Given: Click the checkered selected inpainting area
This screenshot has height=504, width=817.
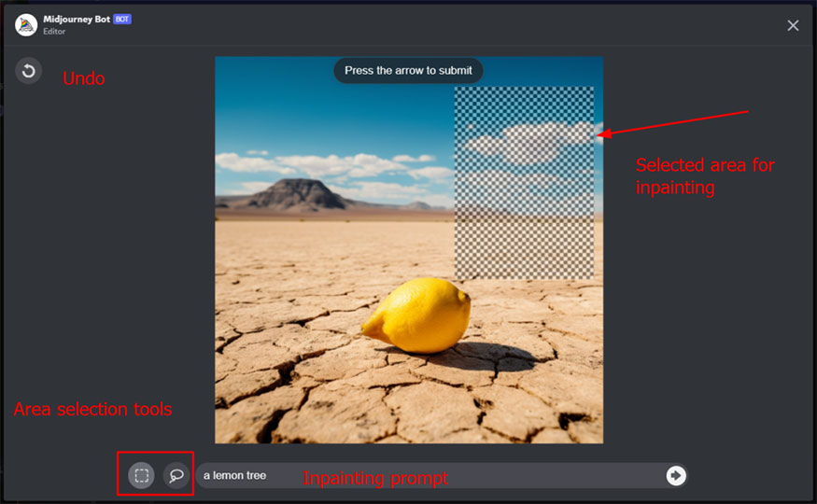Looking at the screenshot, I should [x=524, y=183].
